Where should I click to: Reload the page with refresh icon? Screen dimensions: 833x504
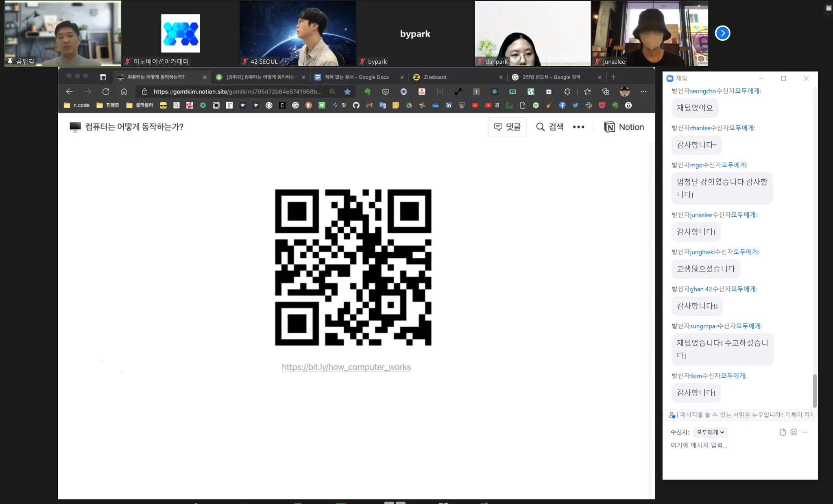[106, 92]
